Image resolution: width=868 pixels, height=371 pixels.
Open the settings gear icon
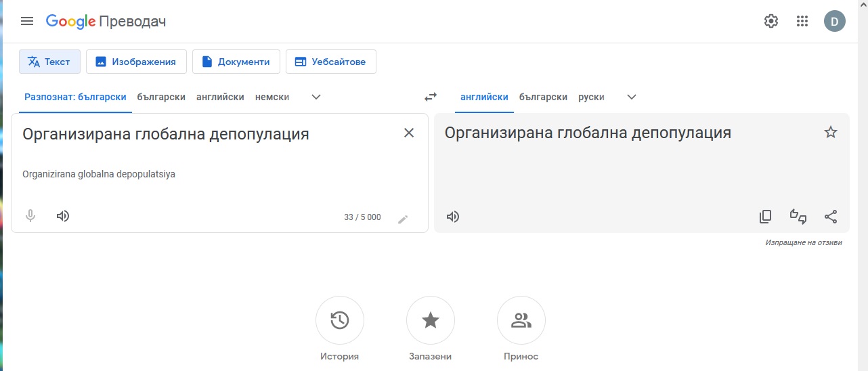(771, 21)
